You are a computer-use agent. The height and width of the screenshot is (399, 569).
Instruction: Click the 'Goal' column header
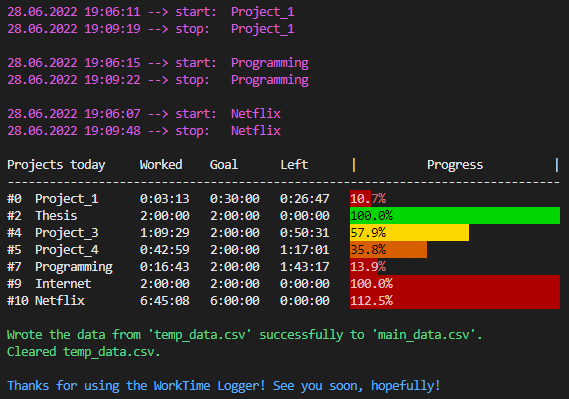[224, 165]
